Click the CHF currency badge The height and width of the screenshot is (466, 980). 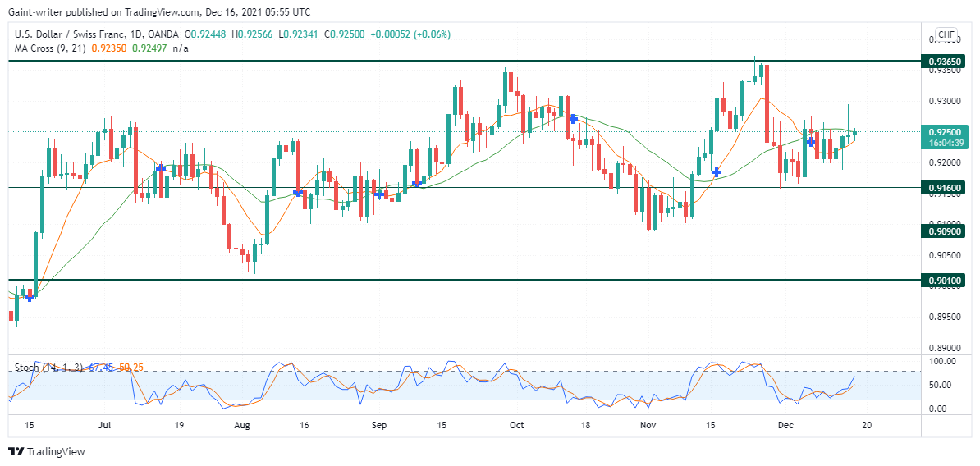point(946,34)
